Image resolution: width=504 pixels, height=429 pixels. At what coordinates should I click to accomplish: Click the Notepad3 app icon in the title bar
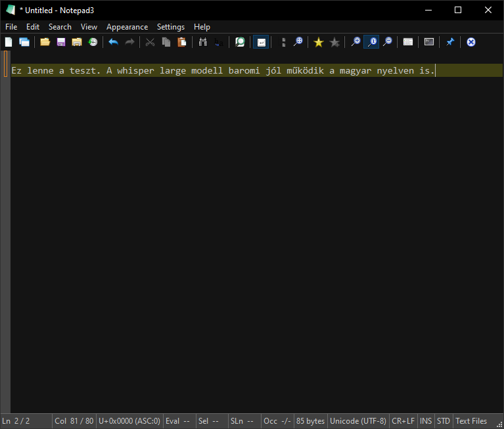pyautogui.click(x=11, y=10)
